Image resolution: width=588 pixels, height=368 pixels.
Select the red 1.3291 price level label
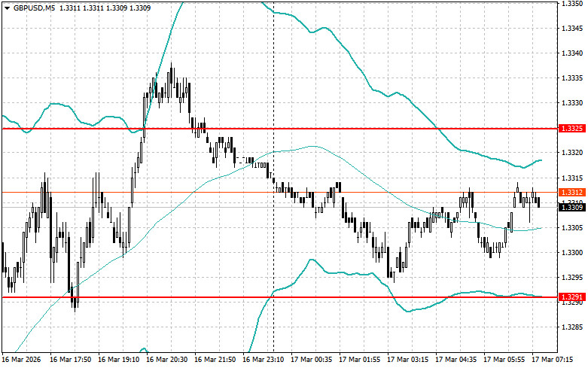tap(572, 297)
